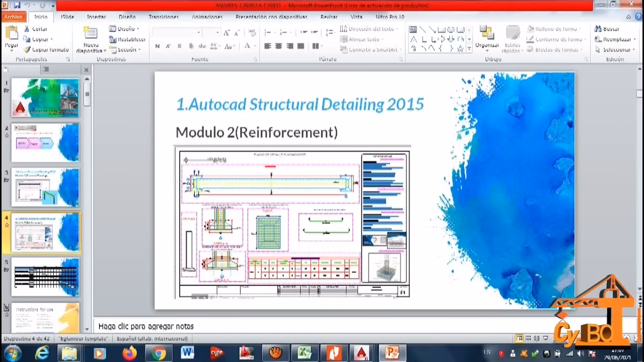Toggle text shadow (S) formatting
This screenshot has width=644, height=362.
pyautogui.click(x=191, y=46)
